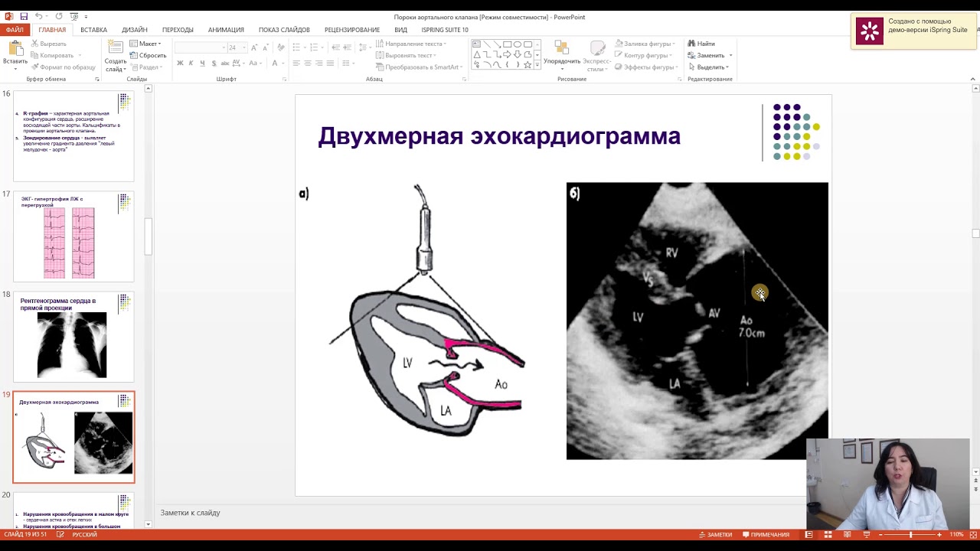Click notes field 'Заметки к слайду'

click(x=190, y=513)
